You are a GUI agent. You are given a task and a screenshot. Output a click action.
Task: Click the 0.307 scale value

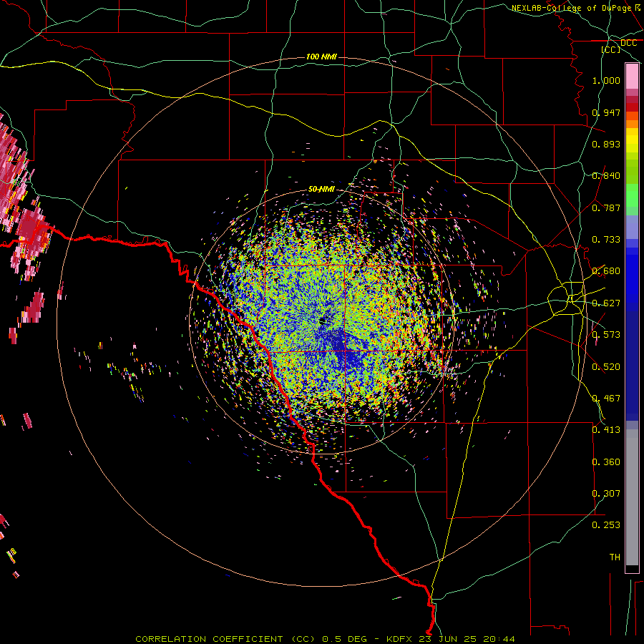point(606,494)
